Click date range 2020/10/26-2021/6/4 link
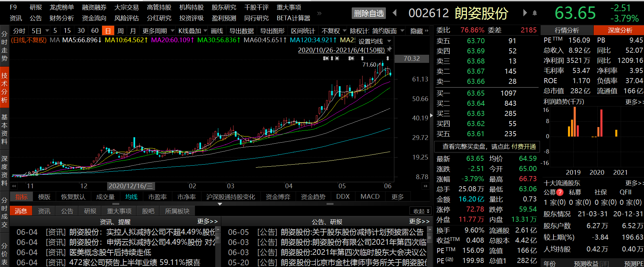Viewport: 644px width, 267px height. pos(341,50)
